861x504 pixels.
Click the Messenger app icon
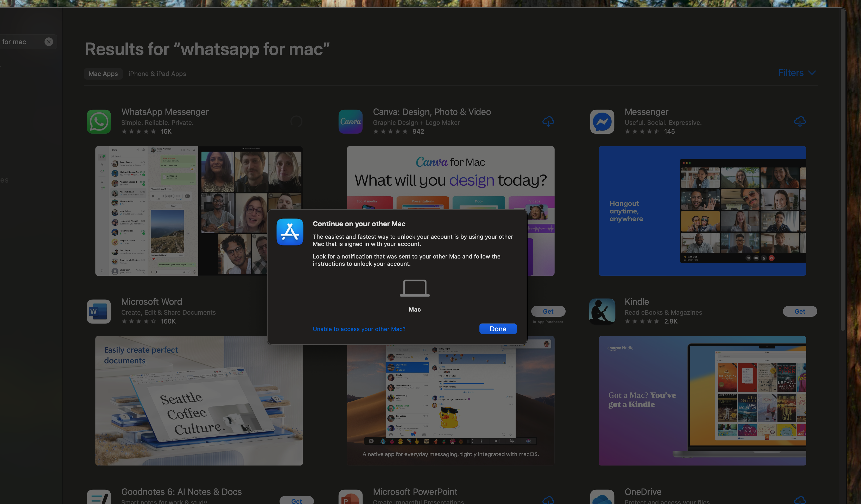(602, 121)
